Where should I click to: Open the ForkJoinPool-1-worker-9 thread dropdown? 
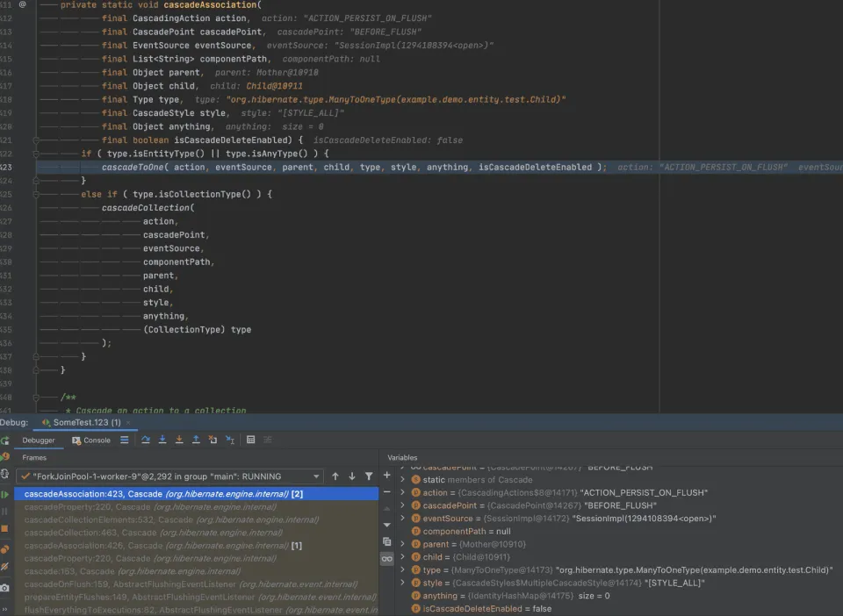(x=169, y=476)
